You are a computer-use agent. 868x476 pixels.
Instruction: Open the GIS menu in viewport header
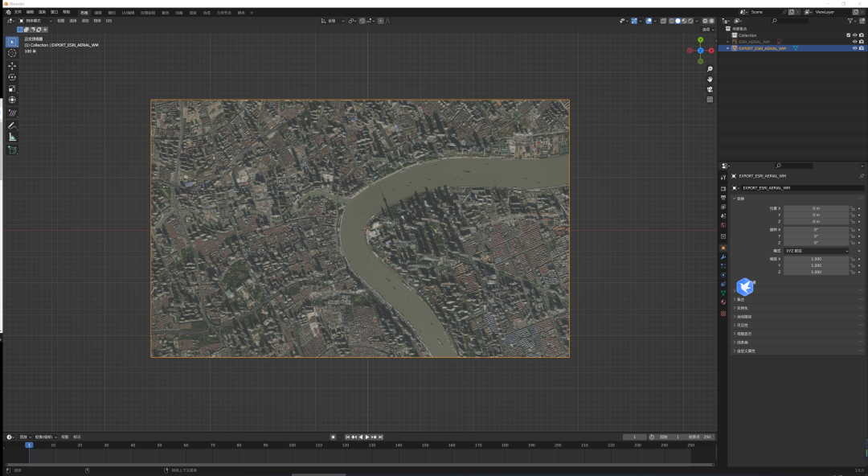tap(108, 20)
